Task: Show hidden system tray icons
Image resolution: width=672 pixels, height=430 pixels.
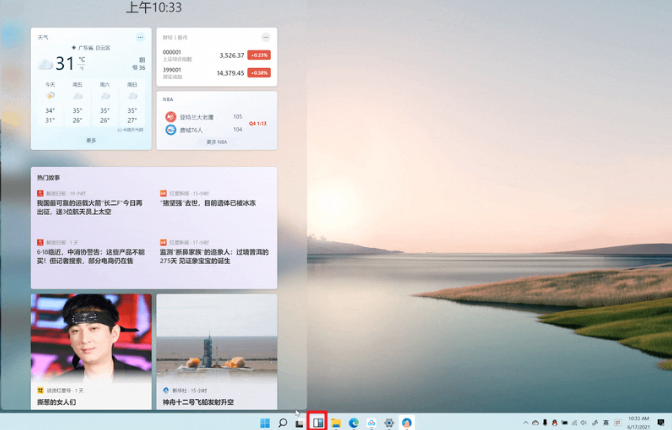Action: (526, 423)
